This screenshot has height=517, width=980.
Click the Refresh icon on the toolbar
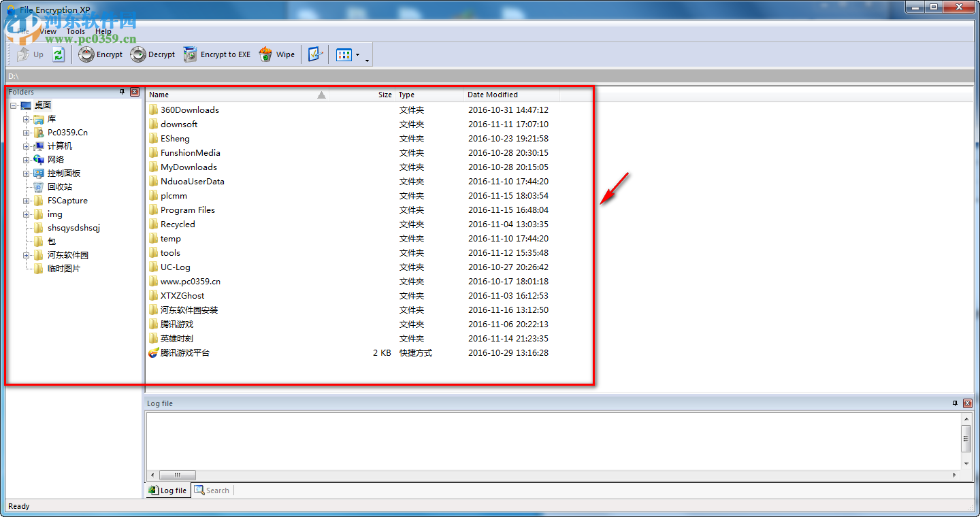click(x=59, y=54)
